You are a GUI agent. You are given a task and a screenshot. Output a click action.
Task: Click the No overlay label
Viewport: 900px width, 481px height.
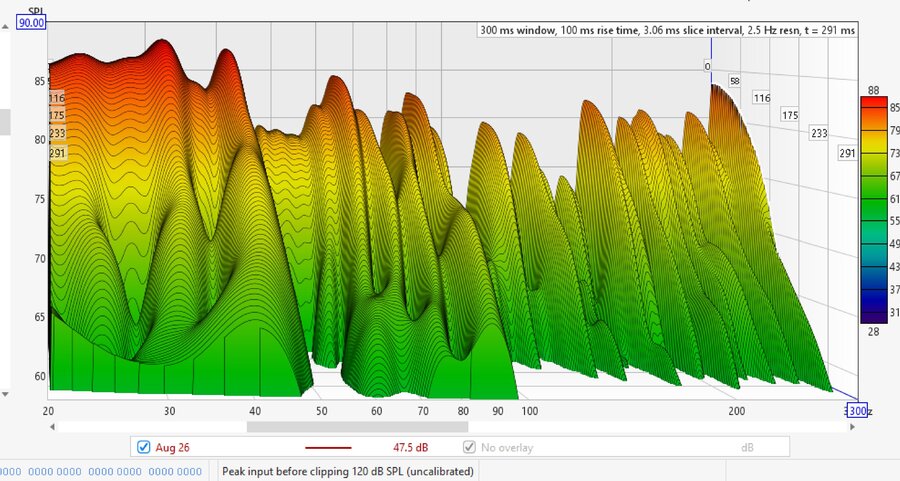[507, 447]
